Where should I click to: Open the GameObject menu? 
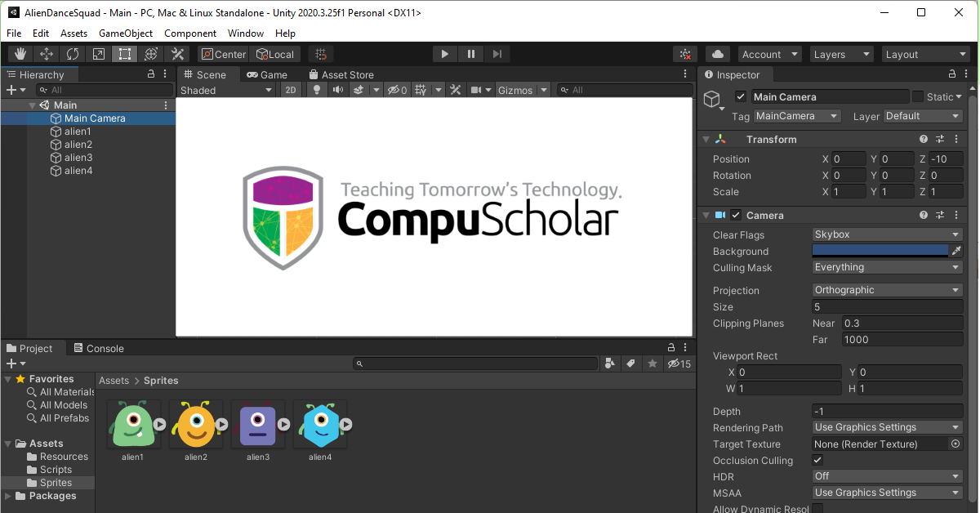pyautogui.click(x=126, y=33)
